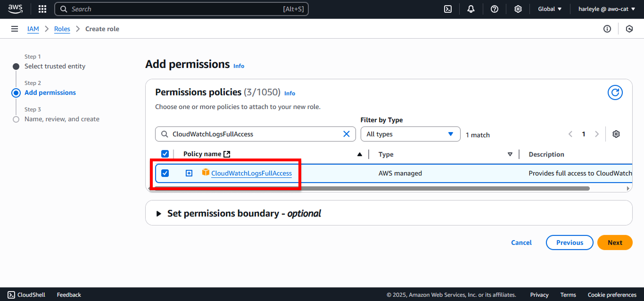
Task: Select the Select trusted entity step
Action: pyautogui.click(x=55, y=66)
